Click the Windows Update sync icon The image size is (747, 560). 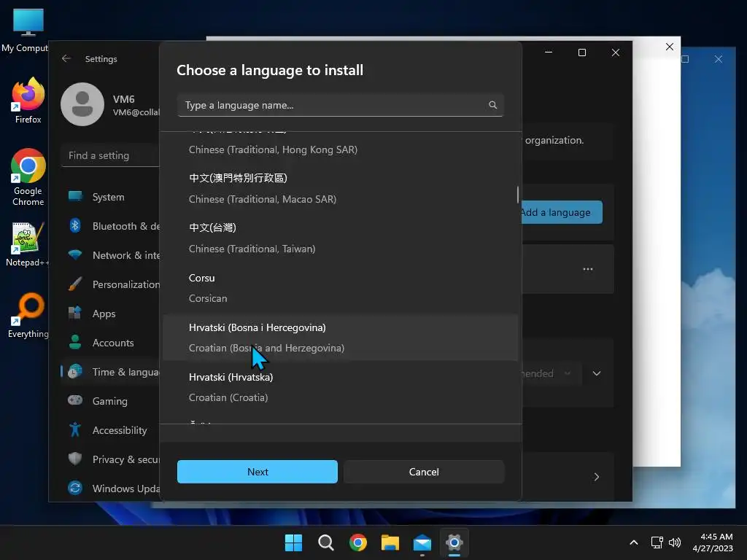(75, 488)
